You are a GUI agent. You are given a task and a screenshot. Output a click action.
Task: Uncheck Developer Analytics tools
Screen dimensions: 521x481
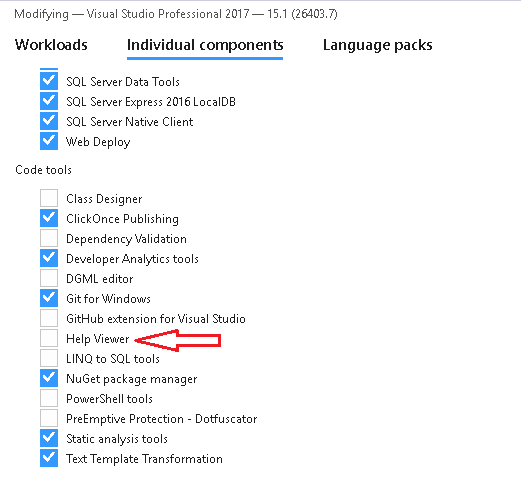click(49, 258)
